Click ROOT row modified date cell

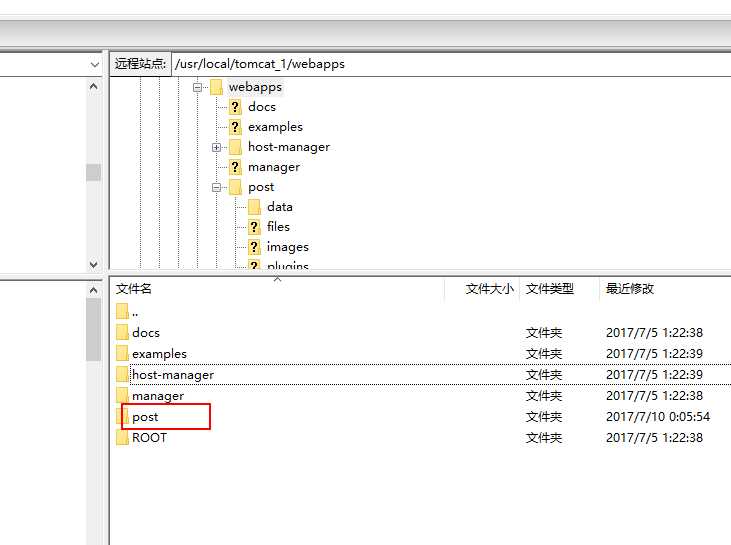point(654,438)
